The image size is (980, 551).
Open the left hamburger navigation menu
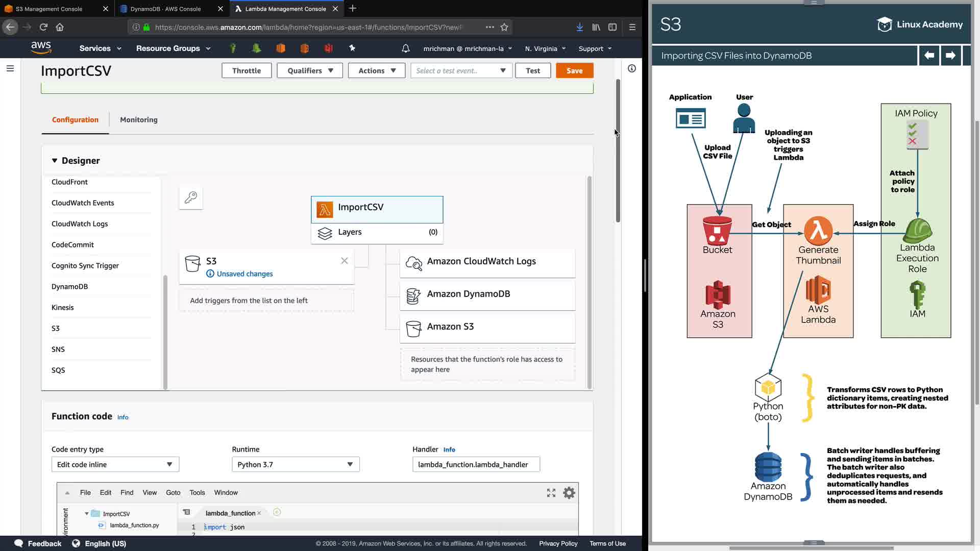tap(10, 68)
